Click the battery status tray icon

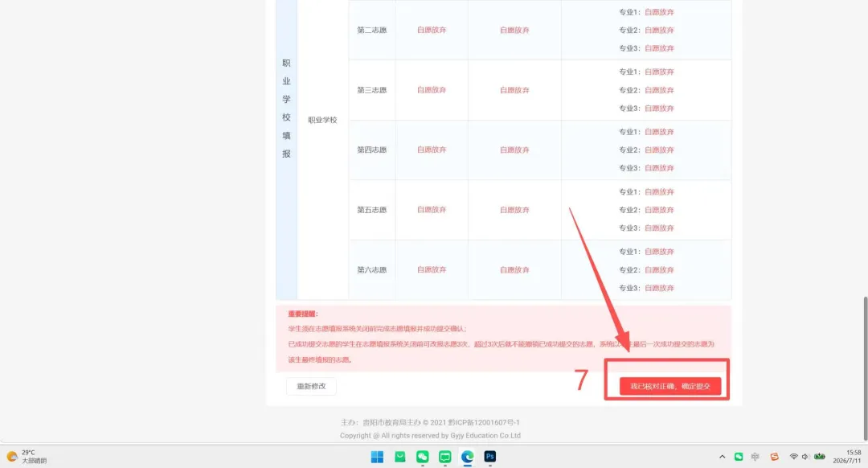click(x=819, y=457)
